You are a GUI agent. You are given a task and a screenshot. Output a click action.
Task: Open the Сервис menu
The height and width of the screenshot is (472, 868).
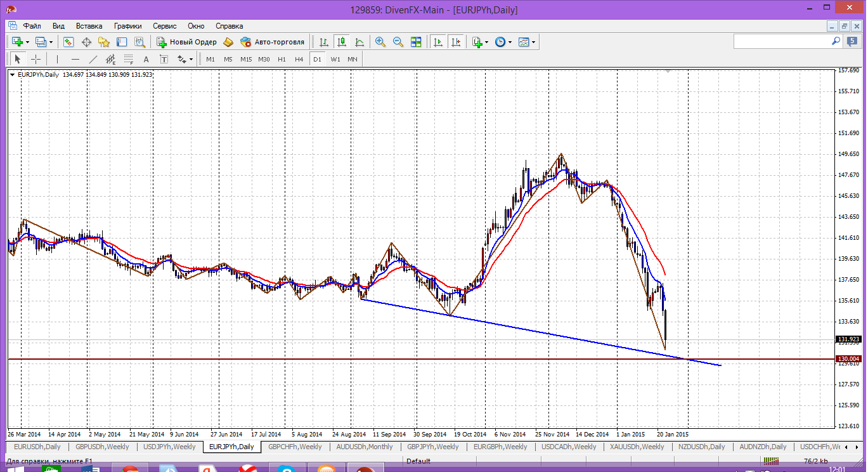[x=164, y=26]
